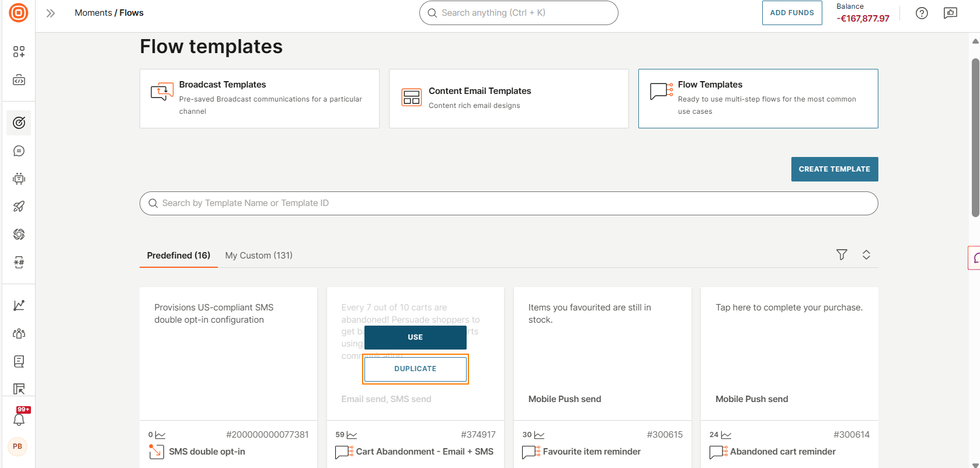
Task: Go to Moments breadcrumb
Action: point(93,13)
